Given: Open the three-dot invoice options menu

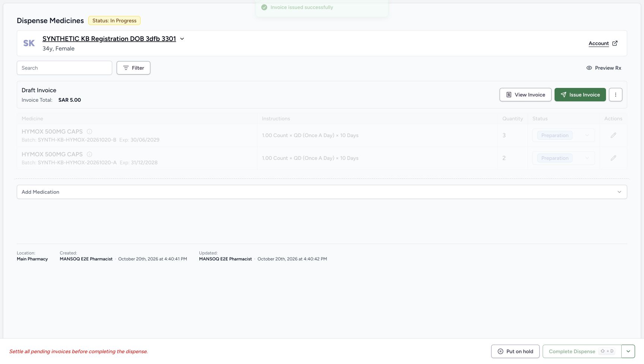Looking at the screenshot, I should pyautogui.click(x=615, y=95).
